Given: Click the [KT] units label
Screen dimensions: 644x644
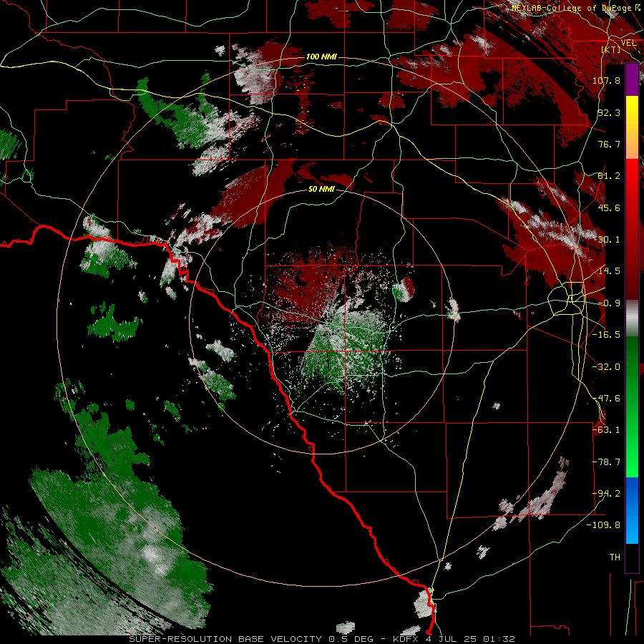Looking at the screenshot, I should tap(611, 49).
